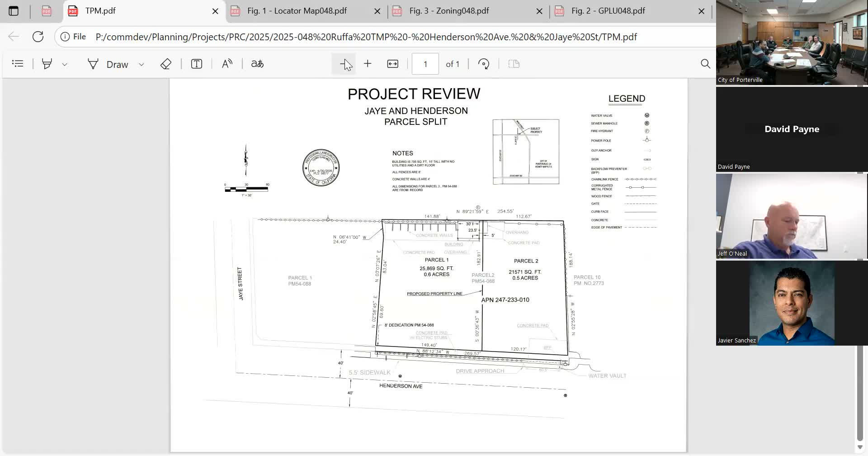The image size is (868, 456).
Task: Switch to Fig. 1 - Locator Map048.pdf tab
Action: [297, 11]
